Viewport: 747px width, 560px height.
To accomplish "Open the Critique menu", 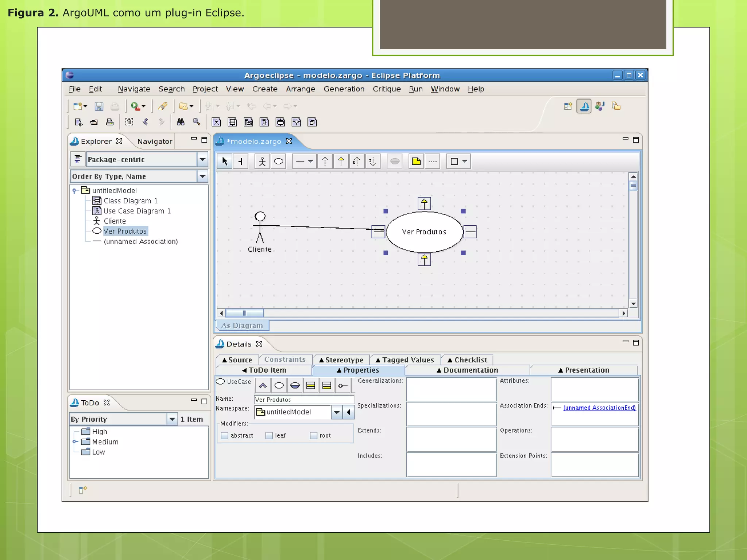I will [387, 89].
